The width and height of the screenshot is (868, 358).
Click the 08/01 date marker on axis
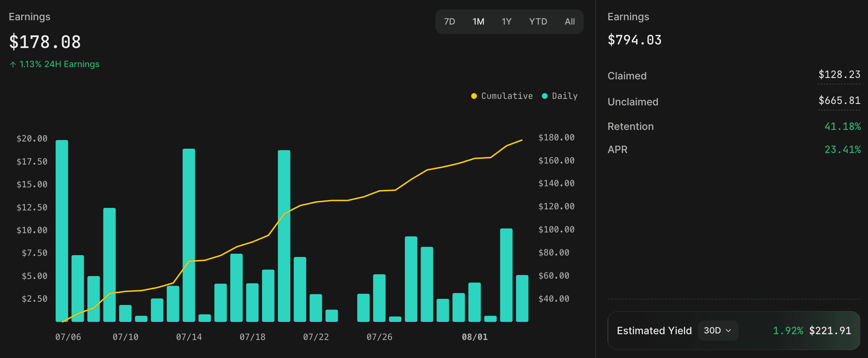coord(475,337)
